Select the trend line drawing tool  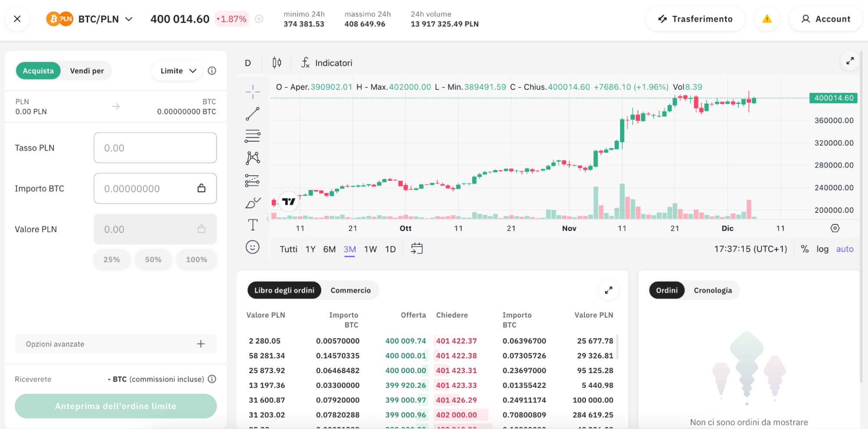[252, 114]
